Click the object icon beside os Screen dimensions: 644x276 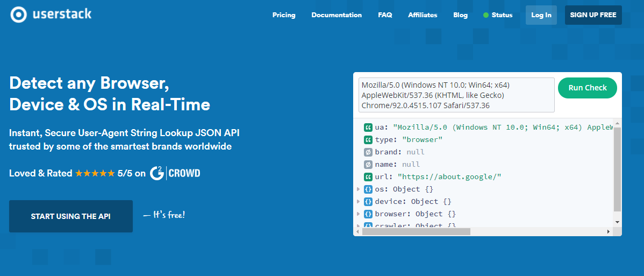point(368,189)
